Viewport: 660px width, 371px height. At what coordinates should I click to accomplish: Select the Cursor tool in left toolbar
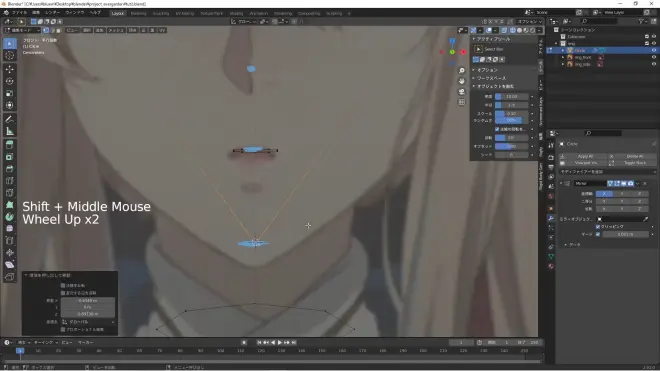coord(10,56)
